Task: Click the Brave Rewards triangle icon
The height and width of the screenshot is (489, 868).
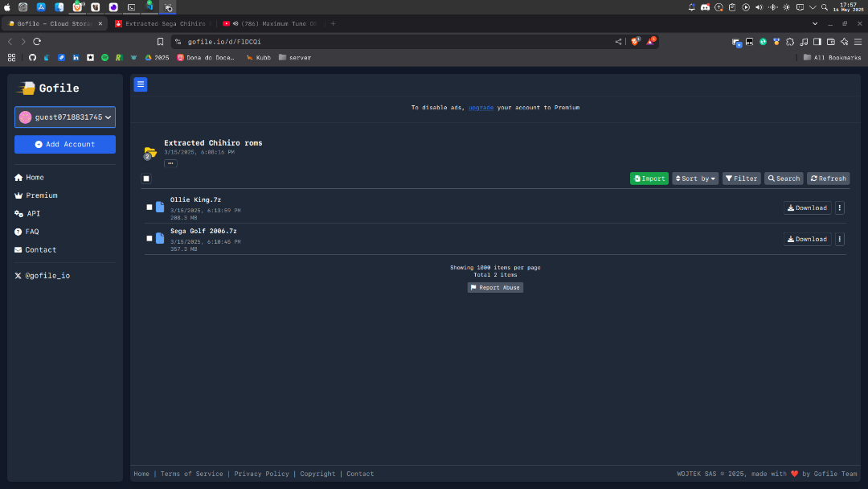Action: coord(651,42)
